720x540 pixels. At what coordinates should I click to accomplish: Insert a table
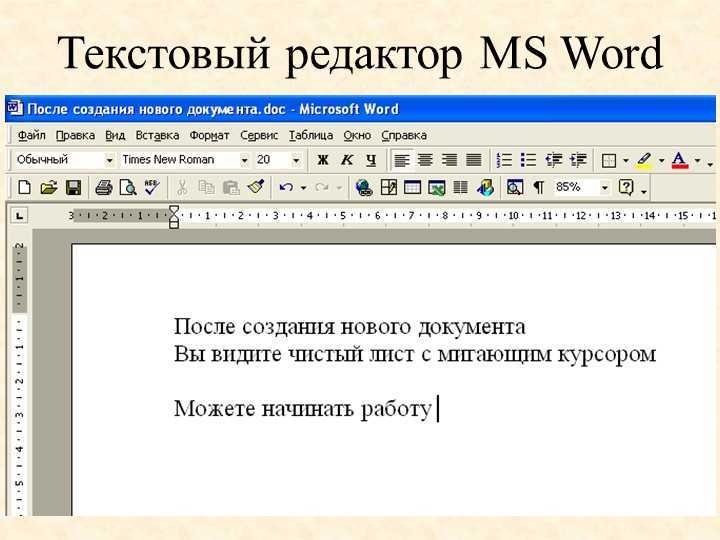[x=412, y=187]
